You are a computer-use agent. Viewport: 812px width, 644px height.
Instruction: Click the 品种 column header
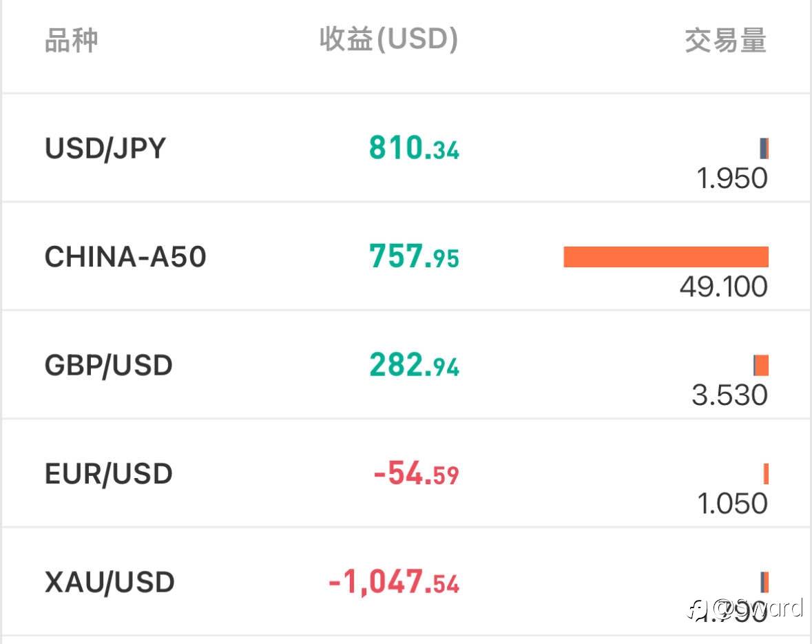(x=71, y=41)
